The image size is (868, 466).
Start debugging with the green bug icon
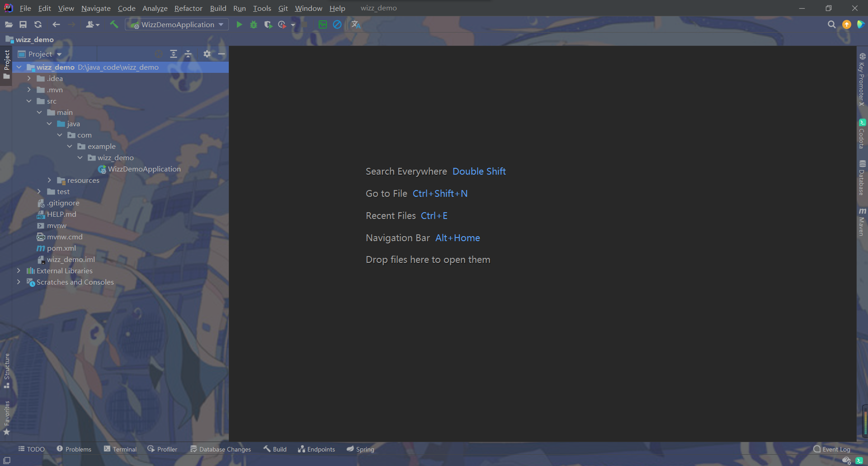(x=254, y=24)
